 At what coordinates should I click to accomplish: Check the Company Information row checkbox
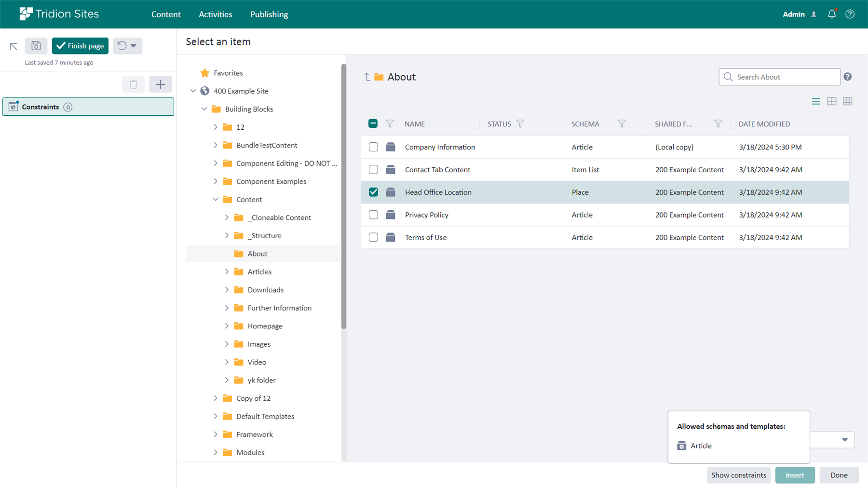[x=373, y=147]
